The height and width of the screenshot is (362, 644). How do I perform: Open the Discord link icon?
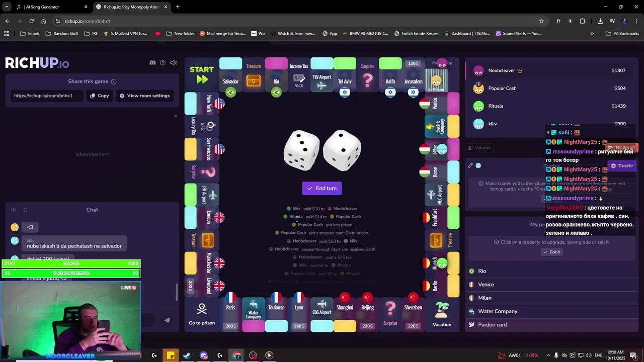[152, 63]
